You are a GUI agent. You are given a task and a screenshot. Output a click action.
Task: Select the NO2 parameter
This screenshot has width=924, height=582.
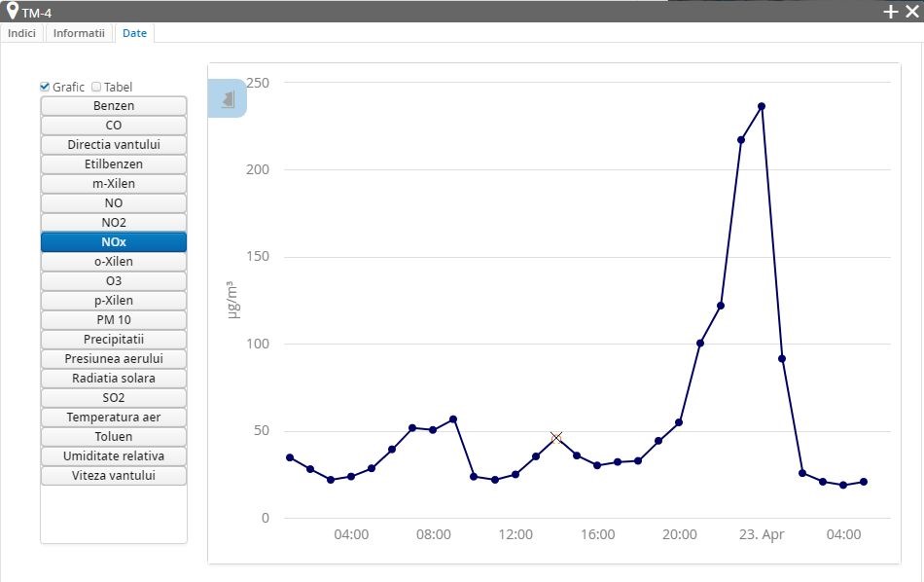point(114,223)
